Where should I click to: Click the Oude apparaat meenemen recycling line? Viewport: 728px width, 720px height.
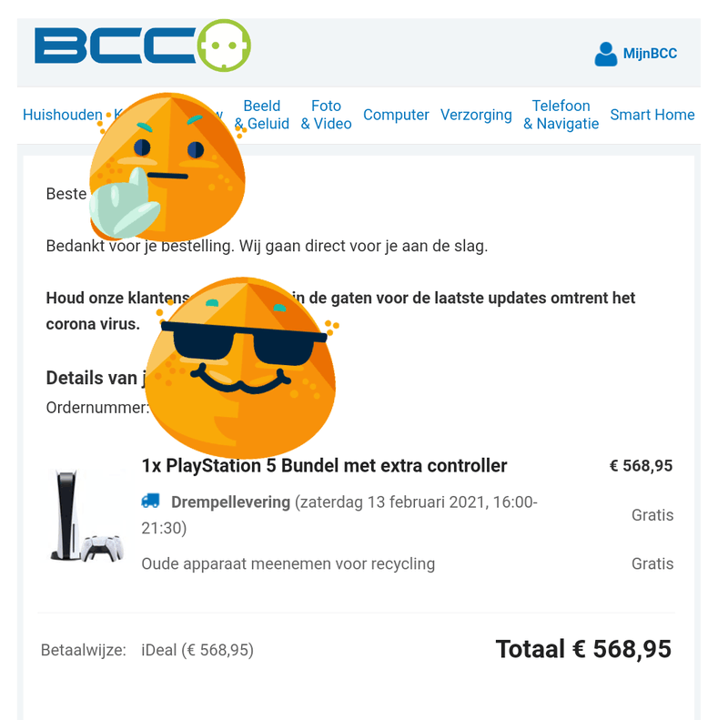[288, 563]
